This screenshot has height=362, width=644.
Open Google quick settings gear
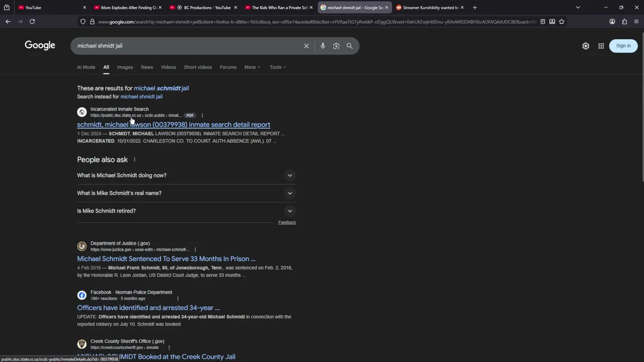click(586, 46)
